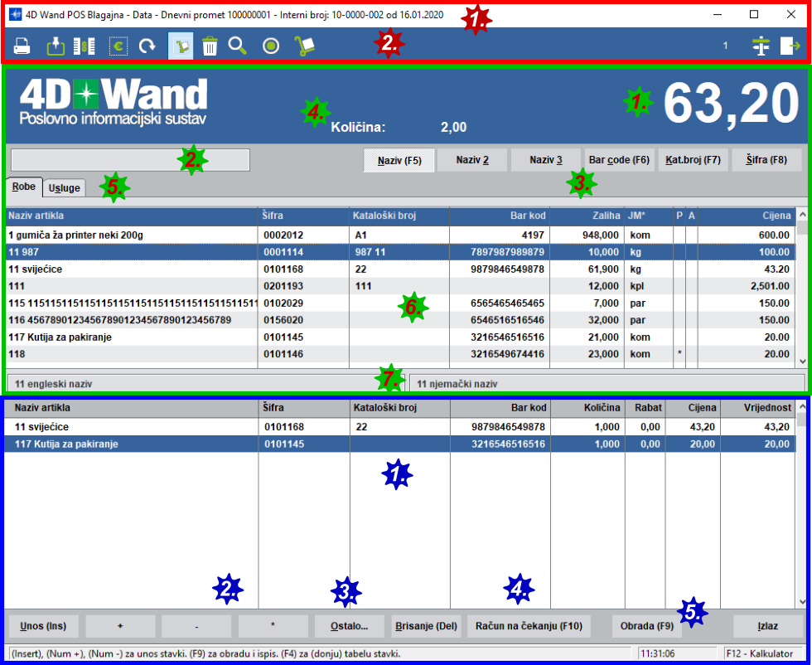Viewport: 812px width, 665px height.
Task: Click the Izlaz button
Action: 768,626
